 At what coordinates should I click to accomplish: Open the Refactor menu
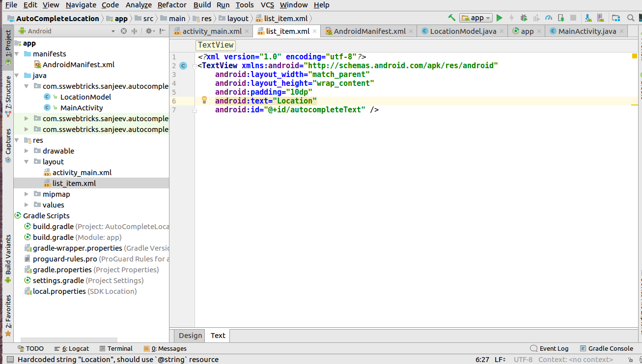(x=172, y=5)
